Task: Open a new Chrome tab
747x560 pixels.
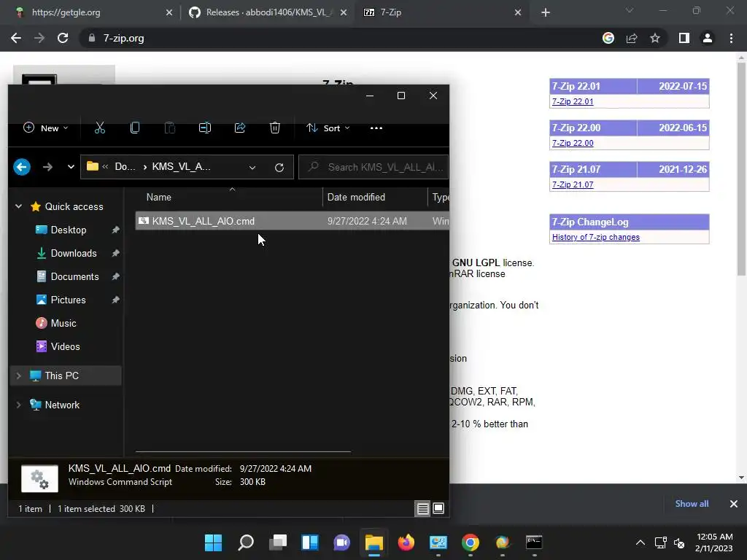Action: click(546, 13)
